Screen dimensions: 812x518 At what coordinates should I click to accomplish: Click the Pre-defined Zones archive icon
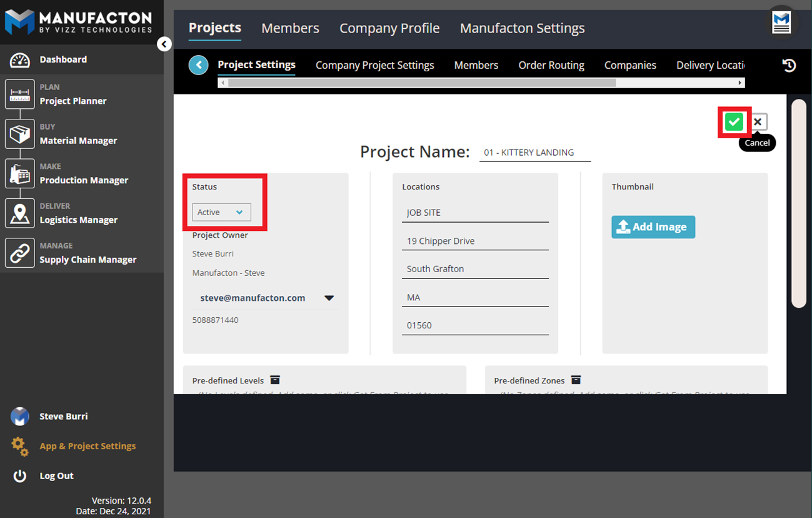coord(576,380)
